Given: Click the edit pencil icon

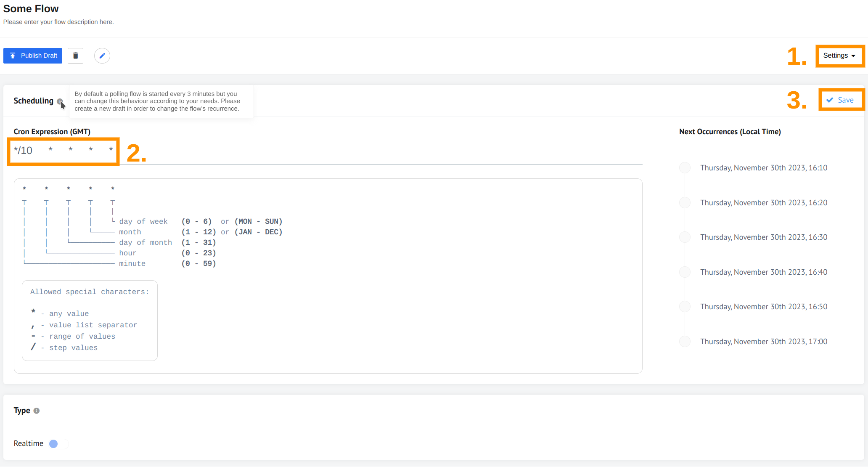Looking at the screenshot, I should click(x=102, y=56).
